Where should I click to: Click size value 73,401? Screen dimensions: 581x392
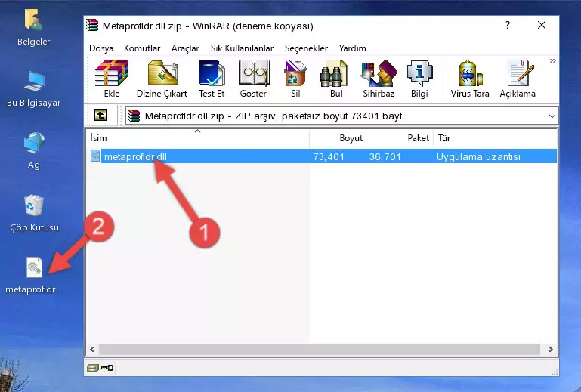(329, 157)
